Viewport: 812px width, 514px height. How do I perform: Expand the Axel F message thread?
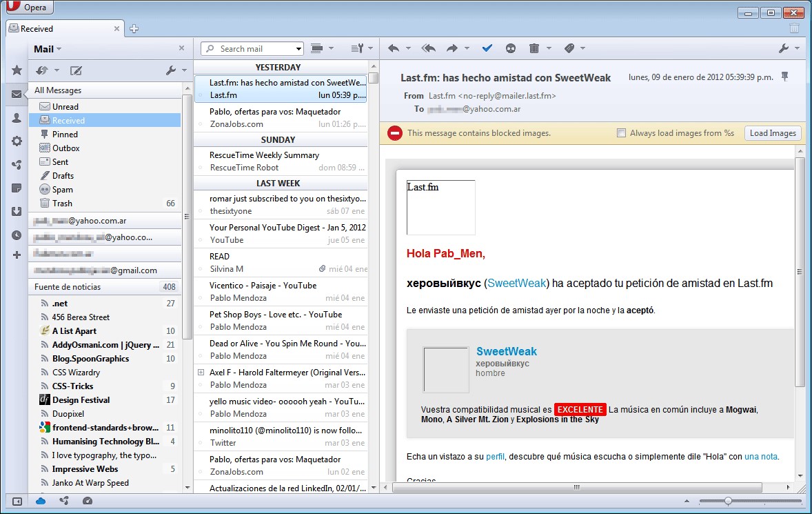pos(201,372)
